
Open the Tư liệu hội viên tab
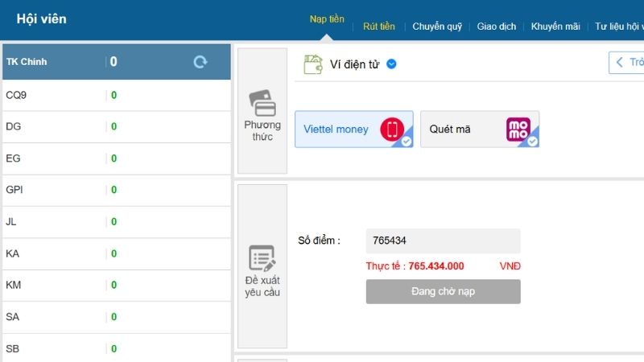click(x=619, y=27)
